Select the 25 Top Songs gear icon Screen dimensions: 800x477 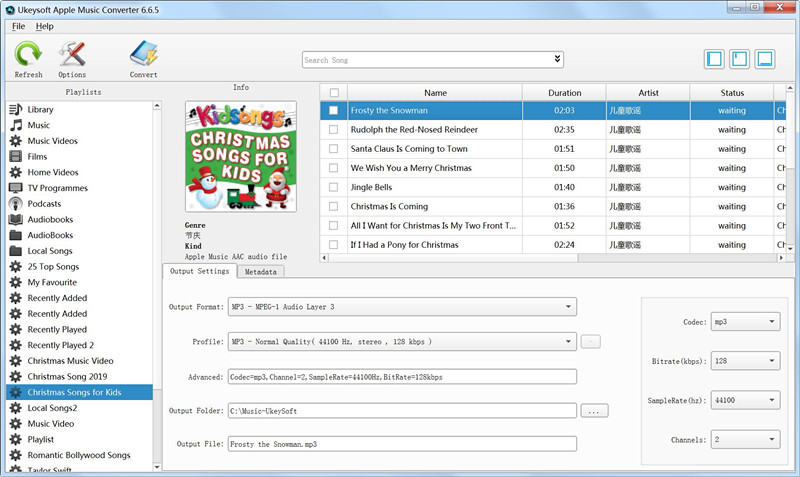tap(16, 267)
